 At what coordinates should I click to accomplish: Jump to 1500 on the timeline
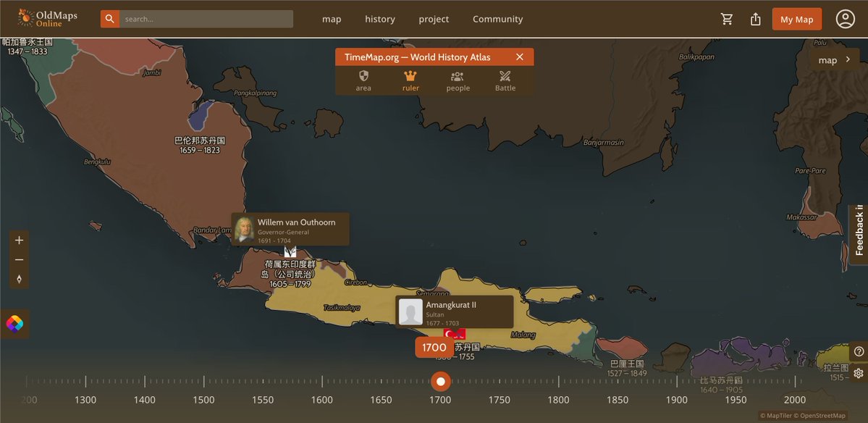[203, 400]
